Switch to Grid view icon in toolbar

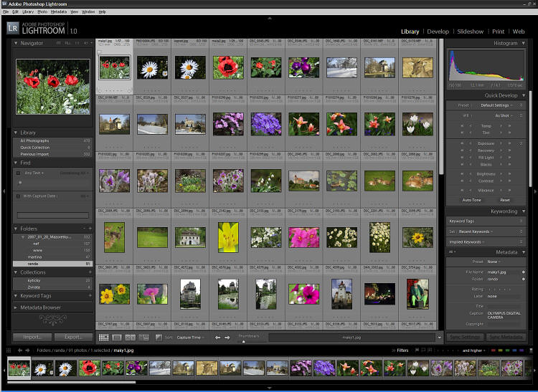point(104,337)
